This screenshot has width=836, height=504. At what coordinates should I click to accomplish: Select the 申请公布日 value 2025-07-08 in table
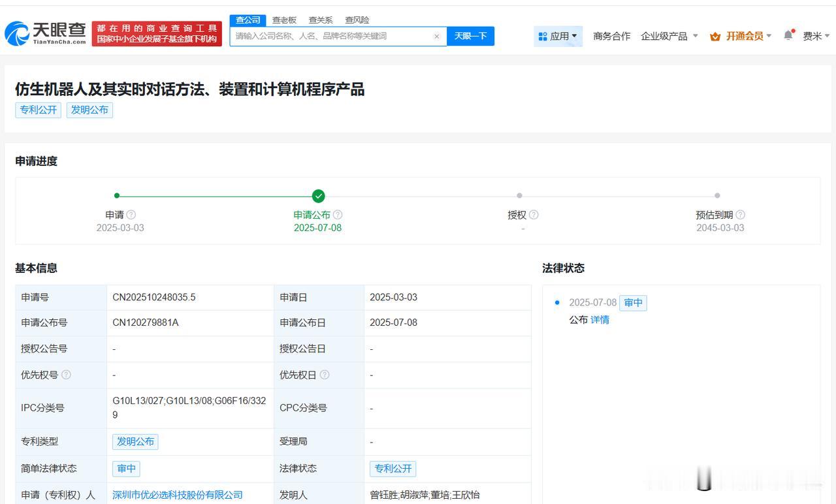393,323
